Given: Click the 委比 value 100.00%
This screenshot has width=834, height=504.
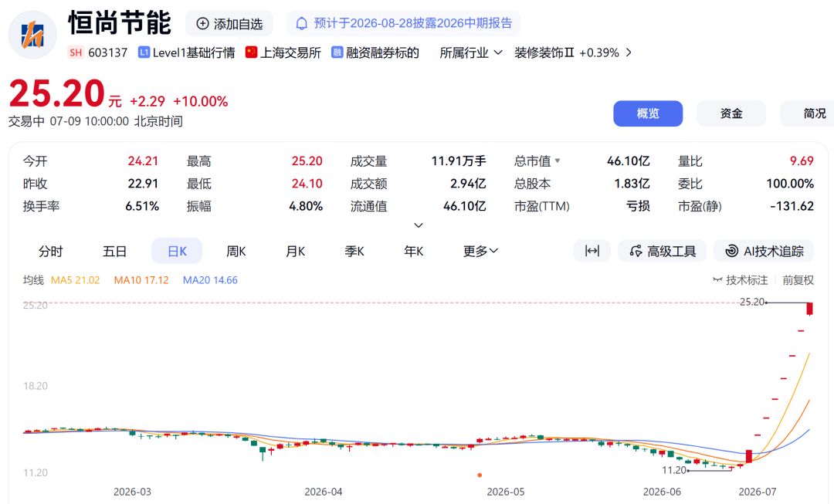Looking at the screenshot, I should (790, 184).
